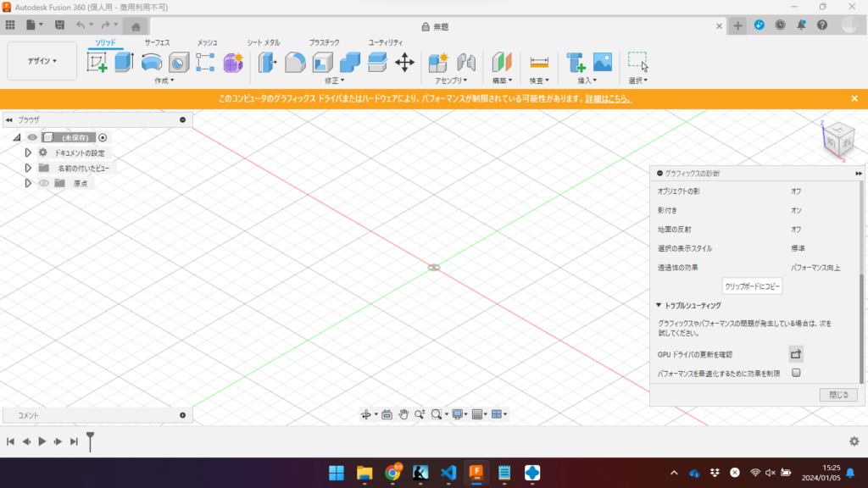Open the 選択 dropdown menu
868x488 pixels.
tap(637, 80)
